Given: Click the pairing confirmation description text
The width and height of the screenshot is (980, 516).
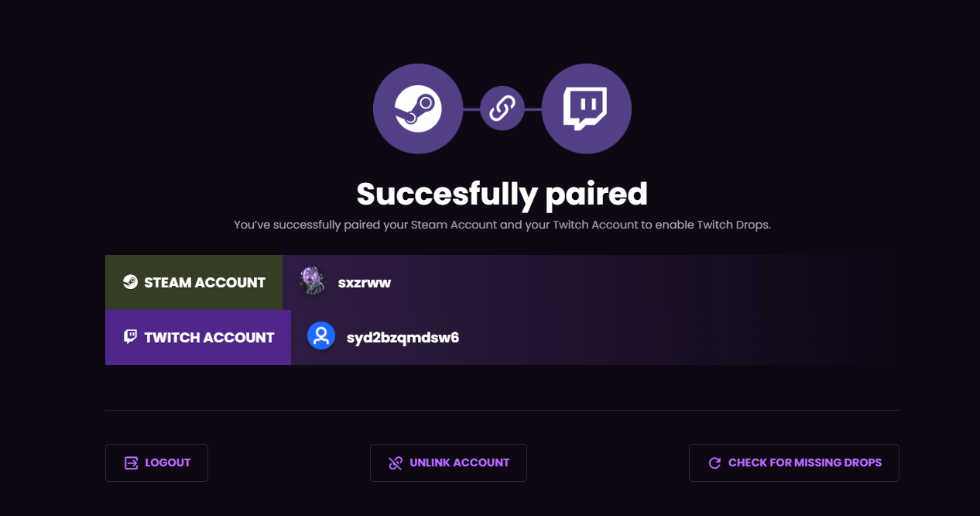Looking at the screenshot, I should coord(502,225).
